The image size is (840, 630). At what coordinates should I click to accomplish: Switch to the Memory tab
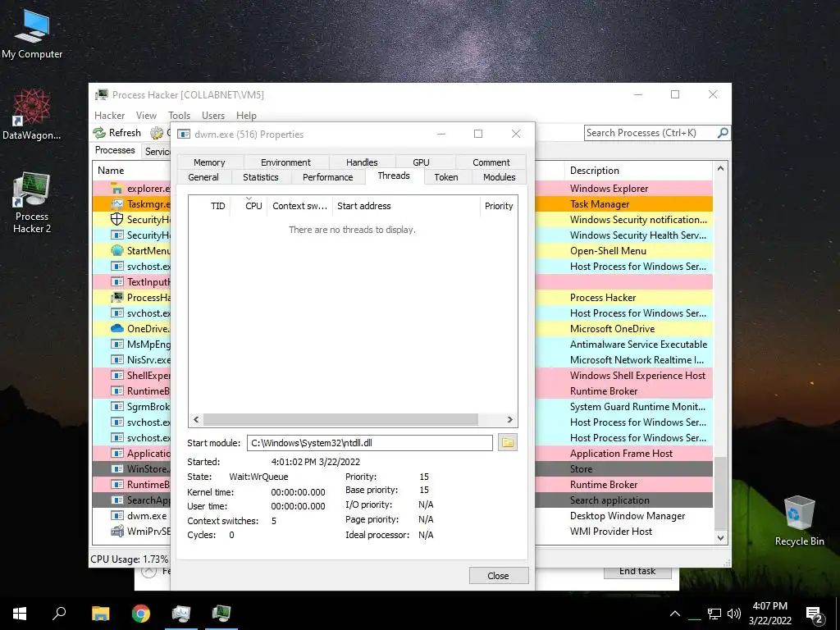[x=209, y=162]
